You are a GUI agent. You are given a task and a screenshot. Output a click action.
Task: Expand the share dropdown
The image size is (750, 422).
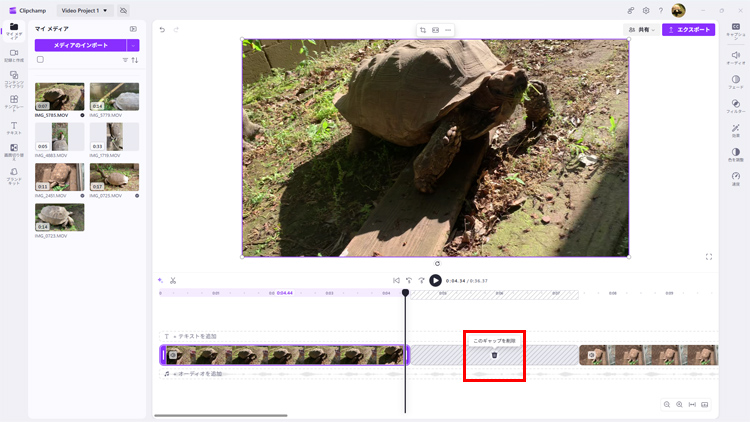(x=641, y=30)
